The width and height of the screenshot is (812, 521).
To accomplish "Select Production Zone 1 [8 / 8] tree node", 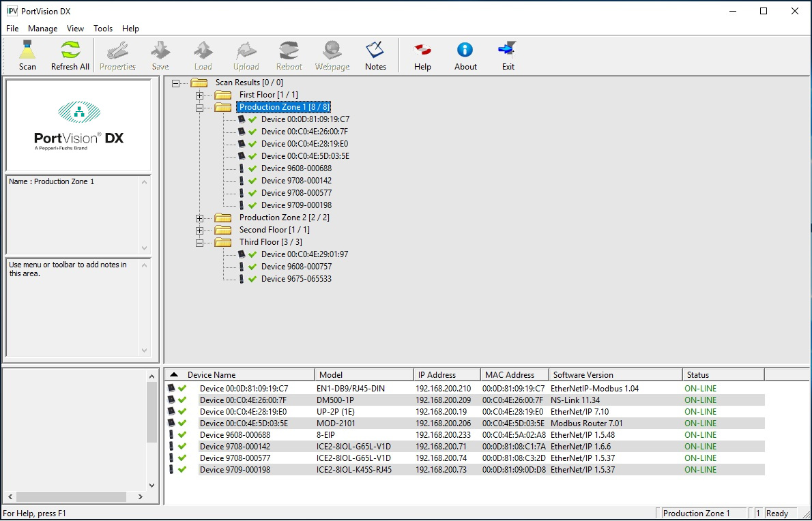I will coord(284,107).
